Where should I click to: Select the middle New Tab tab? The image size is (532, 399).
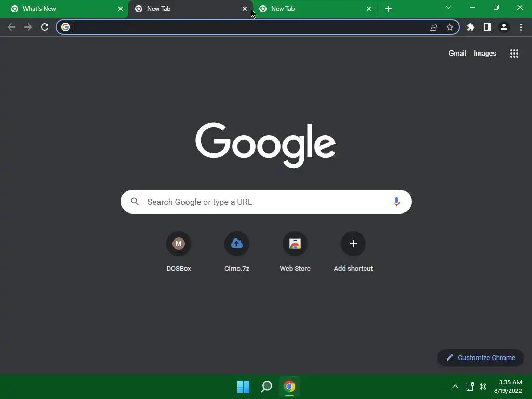click(190, 9)
